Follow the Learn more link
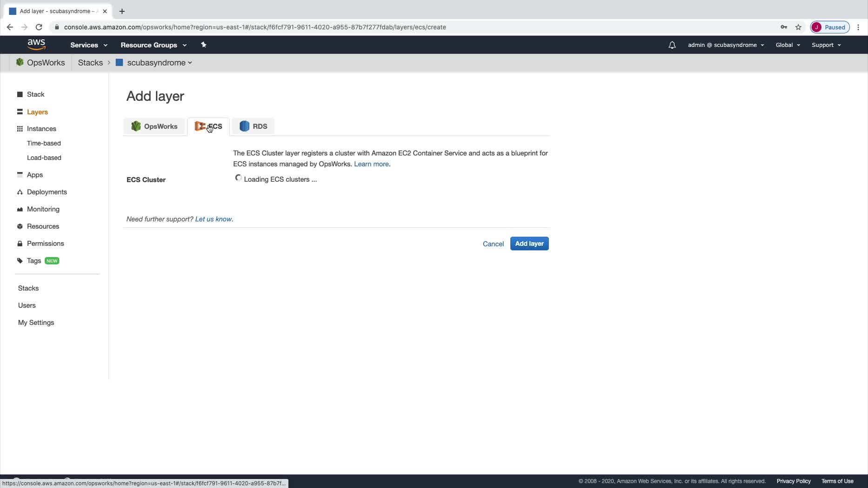Image resolution: width=868 pixels, height=488 pixels. (371, 164)
